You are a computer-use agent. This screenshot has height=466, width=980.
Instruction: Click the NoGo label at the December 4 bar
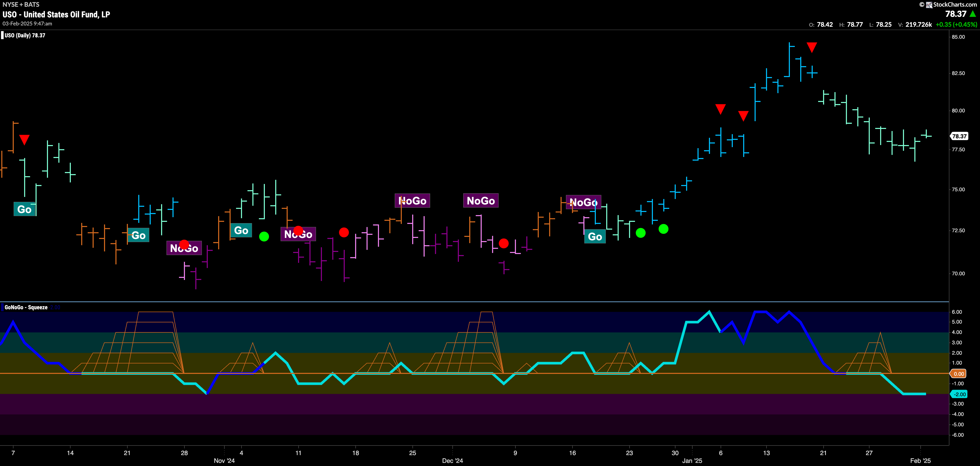pyautogui.click(x=481, y=201)
